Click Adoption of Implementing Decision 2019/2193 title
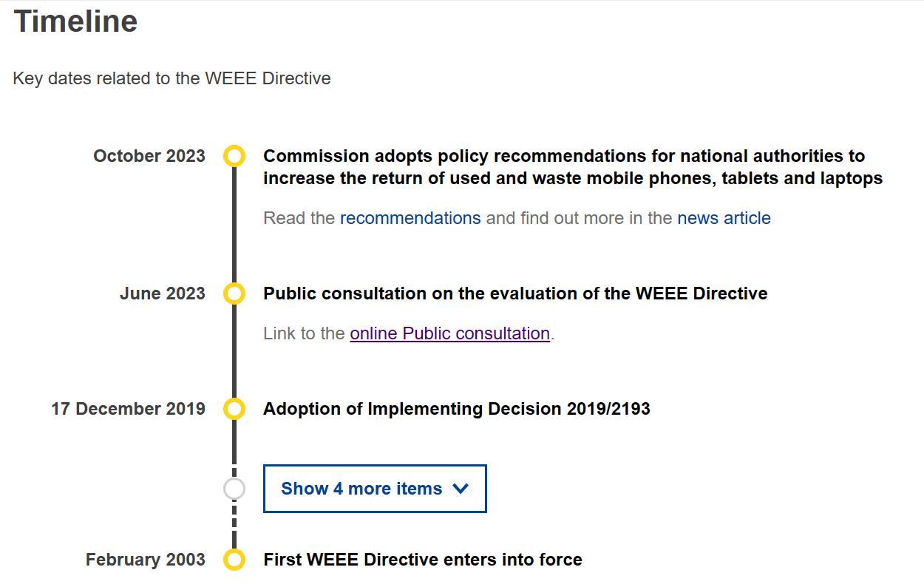 (x=457, y=409)
